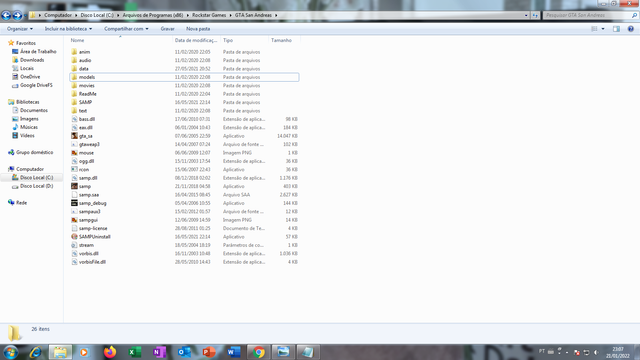The height and width of the screenshot is (360, 640).
Task: Go to Arquivos de Programas (x86) breadcrumb
Action: pyautogui.click(x=153, y=15)
